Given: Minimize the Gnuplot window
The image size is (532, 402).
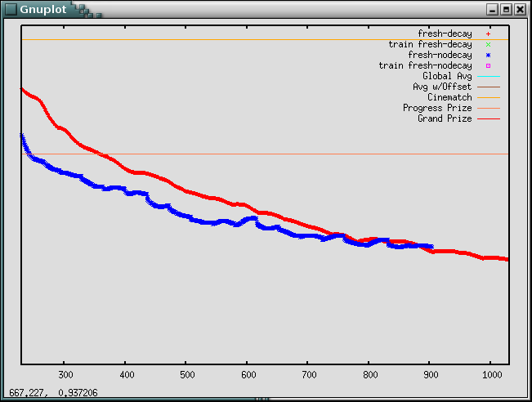Looking at the screenshot, I should (492, 9).
